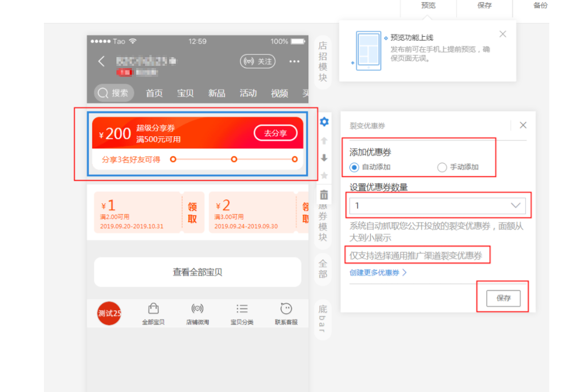
Task: Click 保存 button in coupon panel
Action: tap(503, 298)
